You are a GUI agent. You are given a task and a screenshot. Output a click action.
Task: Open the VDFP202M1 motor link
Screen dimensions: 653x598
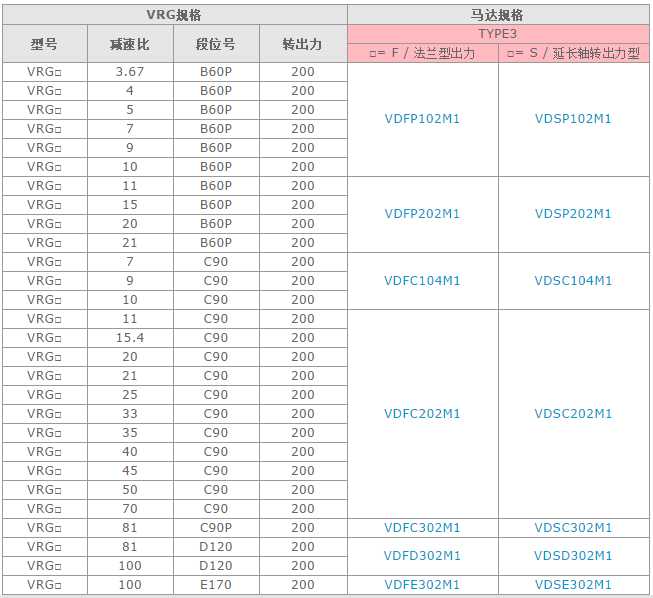pyautogui.click(x=422, y=214)
